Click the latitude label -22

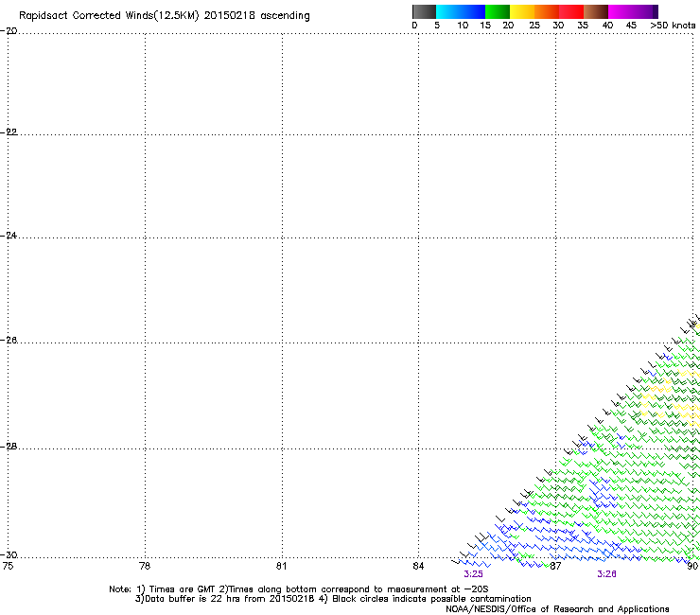pyautogui.click(x=9, y=132)
